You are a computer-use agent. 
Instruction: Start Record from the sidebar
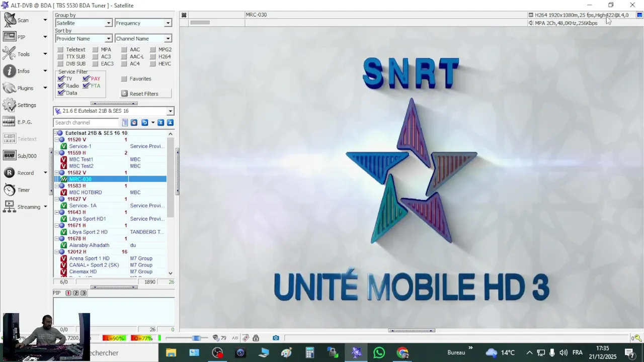(19, 173)
